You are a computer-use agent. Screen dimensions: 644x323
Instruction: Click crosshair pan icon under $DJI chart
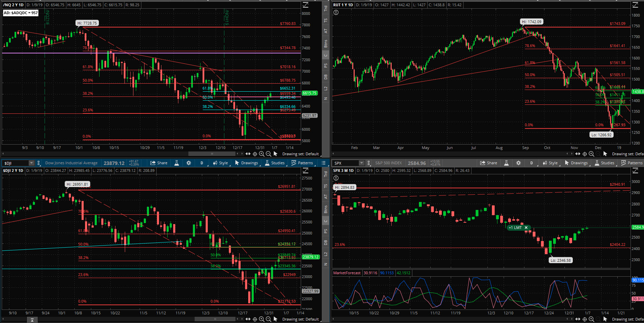point(255,319)
